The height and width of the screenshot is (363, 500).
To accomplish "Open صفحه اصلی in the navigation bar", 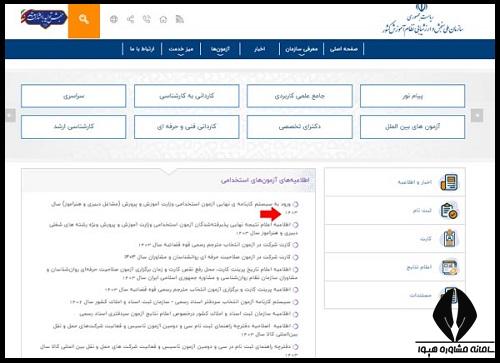I will [344, 49].
